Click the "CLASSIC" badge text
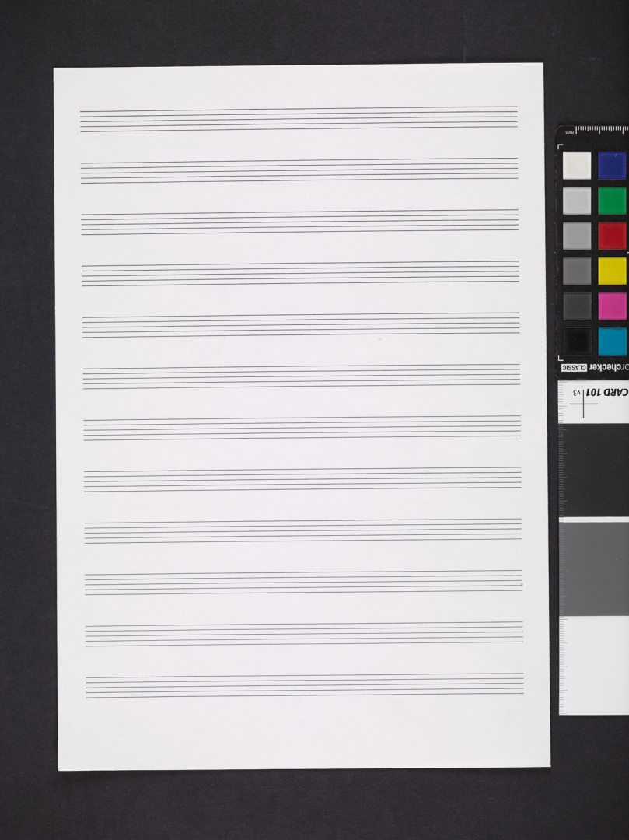 pos(575,368)
